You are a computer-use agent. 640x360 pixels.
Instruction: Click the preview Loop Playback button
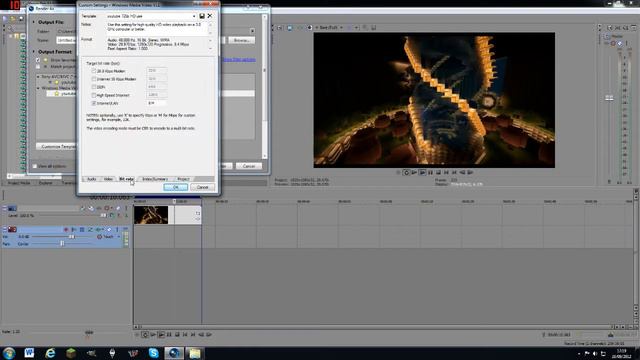[x=406, y=173]
